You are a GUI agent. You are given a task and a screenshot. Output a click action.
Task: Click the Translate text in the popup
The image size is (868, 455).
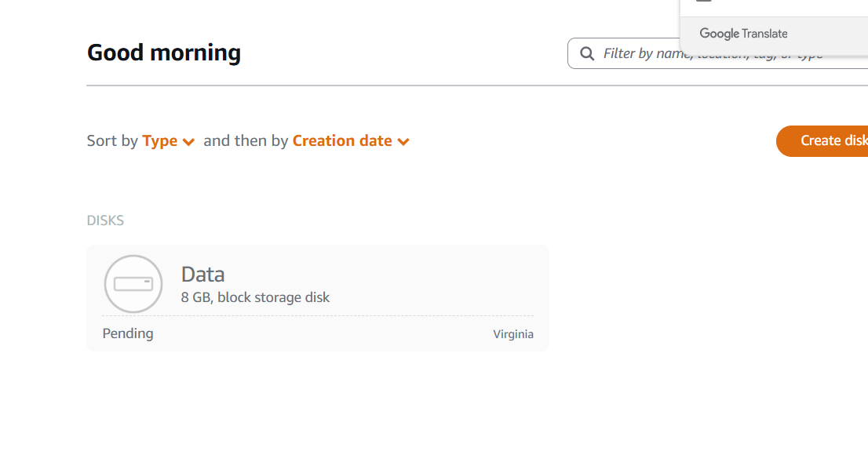(765, 34)
